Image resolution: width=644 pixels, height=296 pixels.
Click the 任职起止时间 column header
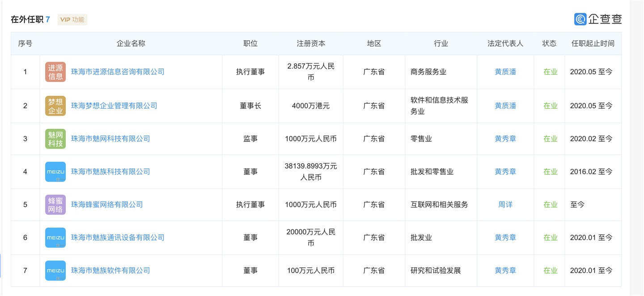593,44
